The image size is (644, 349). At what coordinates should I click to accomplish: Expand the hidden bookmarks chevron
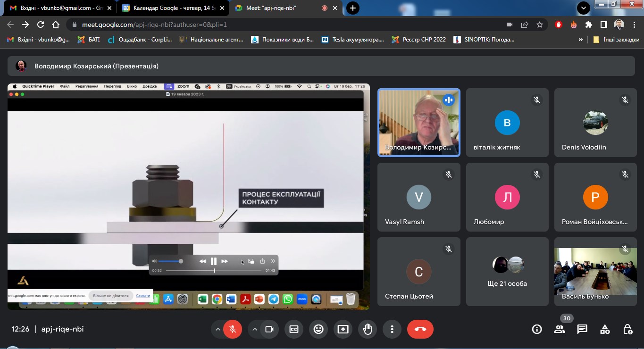pyautogui.click(x=580, y=40)
